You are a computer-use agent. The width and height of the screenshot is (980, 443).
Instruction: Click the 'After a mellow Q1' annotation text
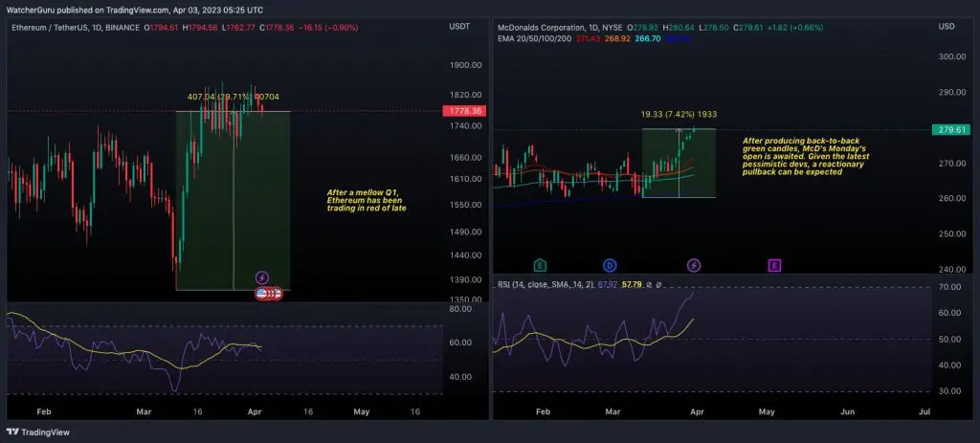pyautogui.click(x=367, y=201)
